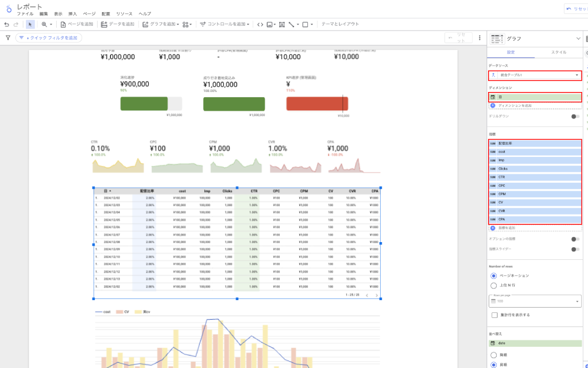Open the コントロールを追加 dropdown

[225, 24]
